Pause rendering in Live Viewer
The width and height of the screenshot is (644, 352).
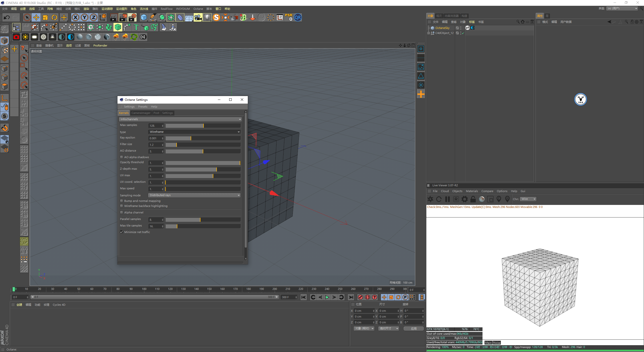(x=448, y=199)
